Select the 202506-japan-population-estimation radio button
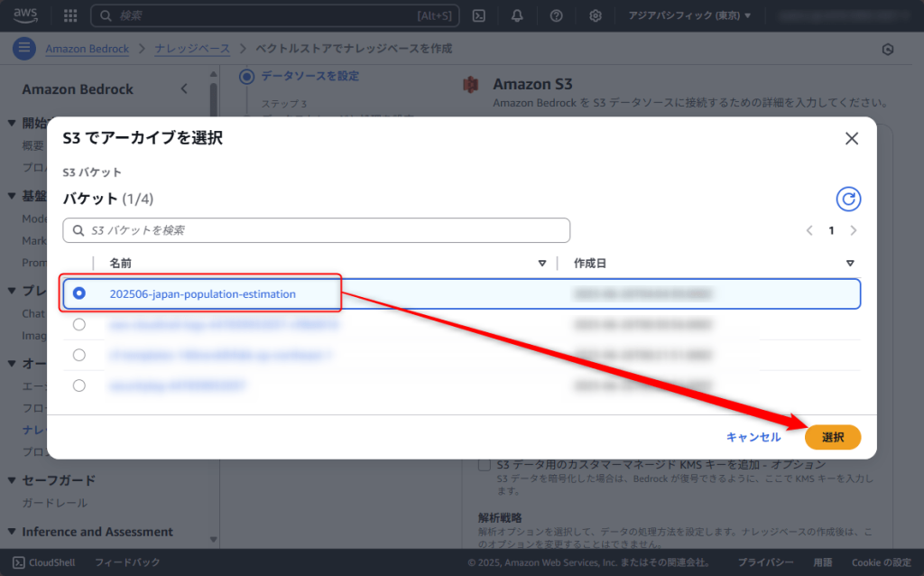The height and width of the screenshot is (576, 924). click(x=79, y=293)
